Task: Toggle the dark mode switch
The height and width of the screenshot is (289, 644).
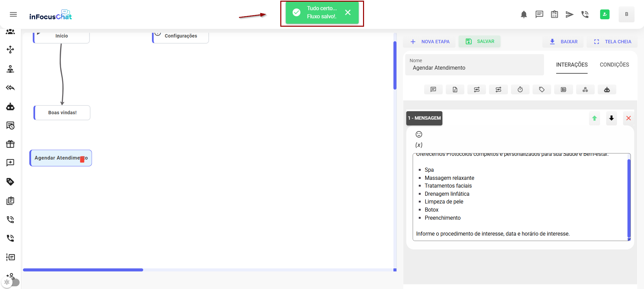Action: (11, 282)
